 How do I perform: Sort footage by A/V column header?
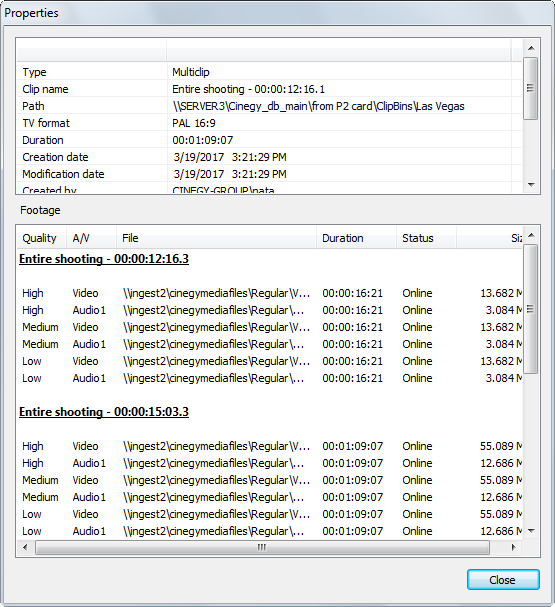click(91, 238)
